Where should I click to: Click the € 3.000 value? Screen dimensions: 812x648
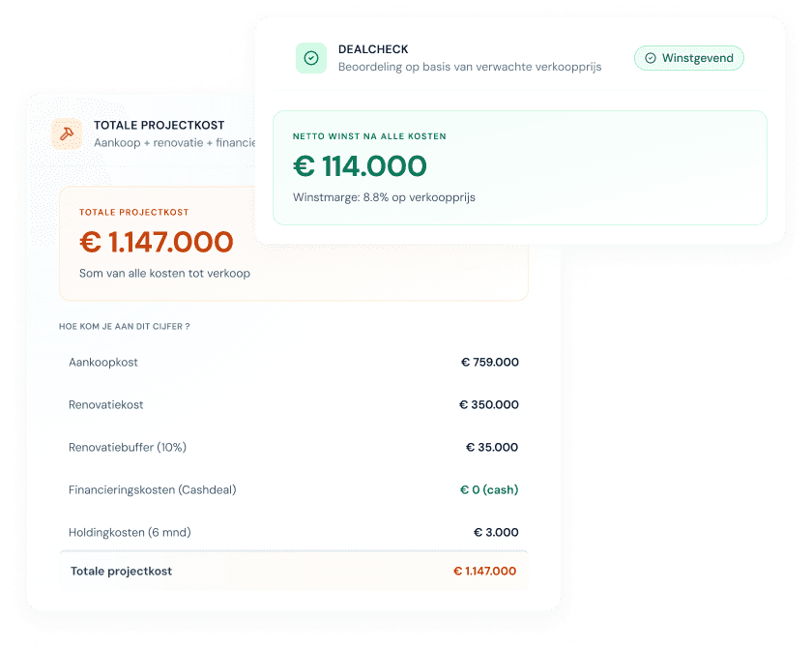click(x=496, y=532)
